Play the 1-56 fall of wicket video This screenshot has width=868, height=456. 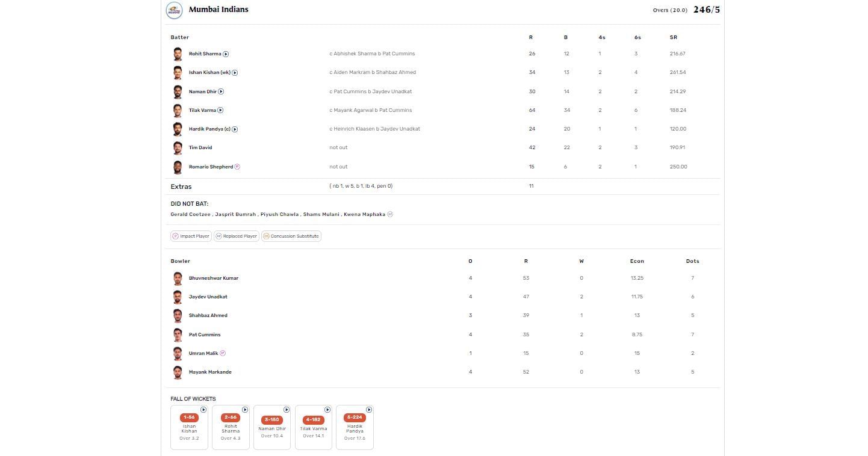[203, 410]
